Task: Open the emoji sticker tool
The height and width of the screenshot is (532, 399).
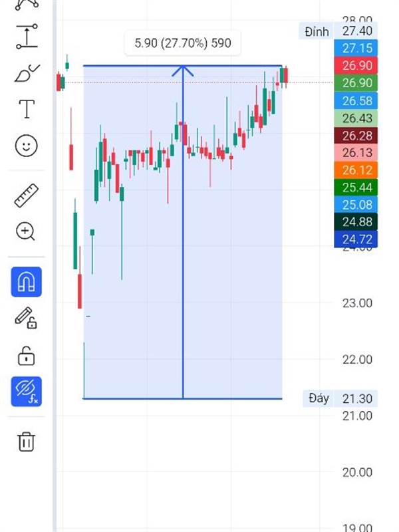Action: [26, 146]
